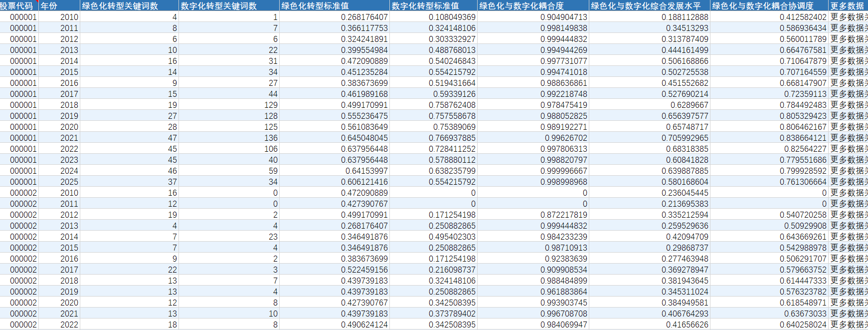Select cell showing 0.495402303
The image size is (868, 330).
pos(433,237)
